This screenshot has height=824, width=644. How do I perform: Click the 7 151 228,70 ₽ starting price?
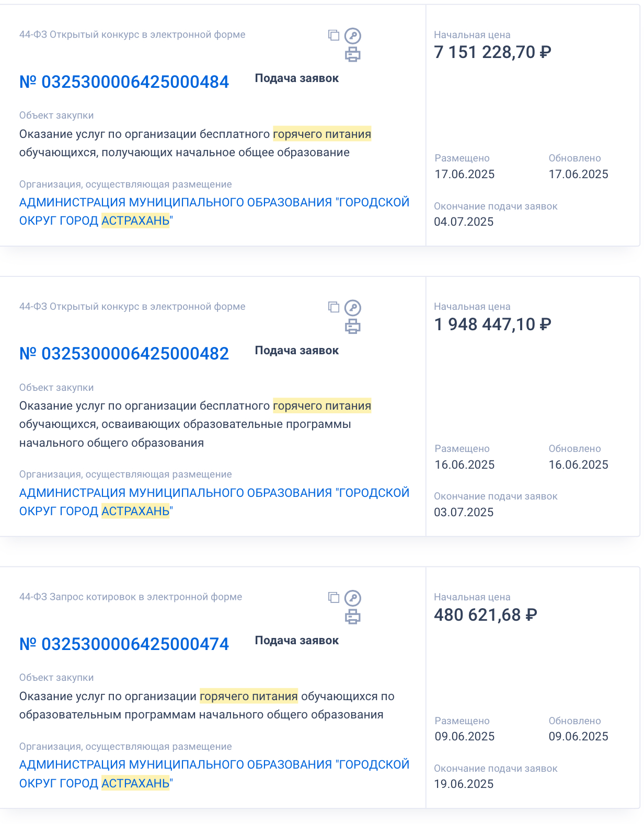click(493, 52)
